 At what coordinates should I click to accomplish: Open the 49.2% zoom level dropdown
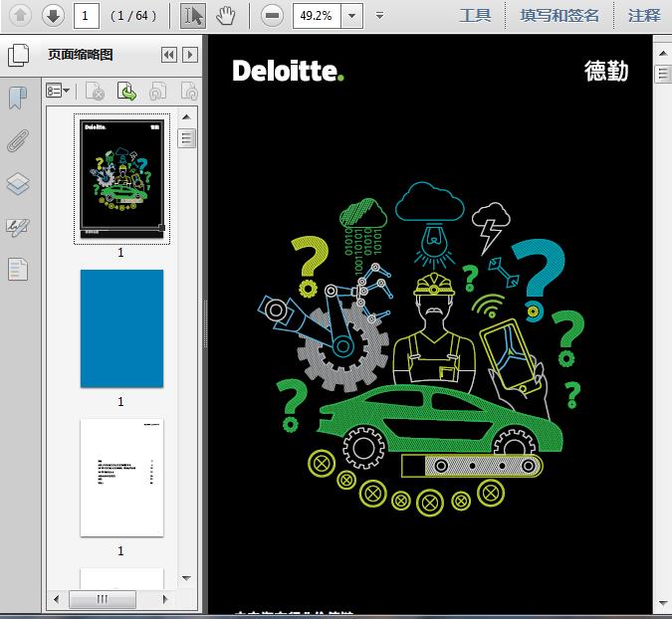coord(352,15)
